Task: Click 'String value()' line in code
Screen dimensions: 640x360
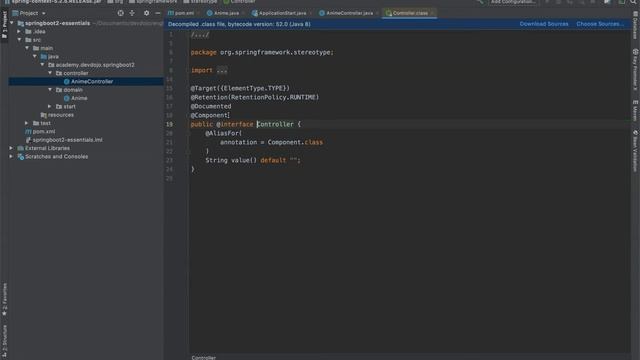Action: point(253,160)
